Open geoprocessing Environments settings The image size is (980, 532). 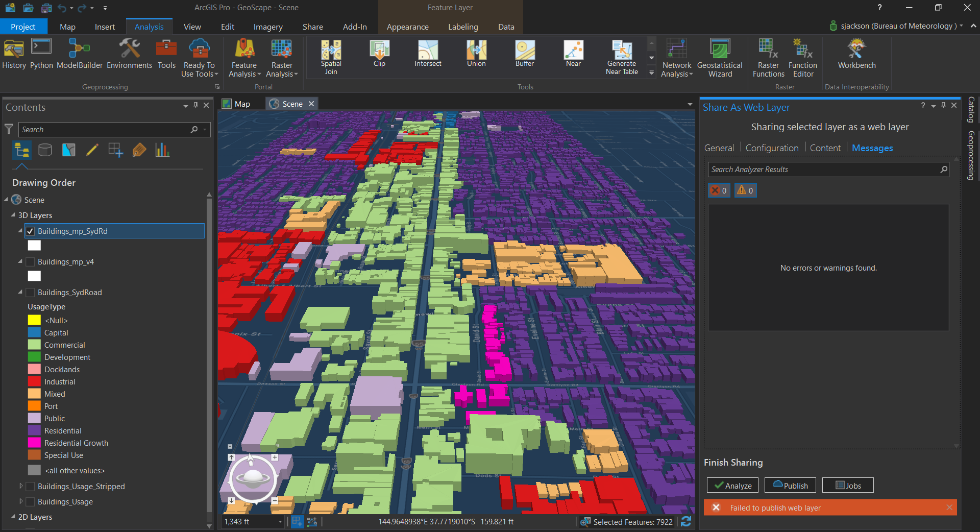[129, 54]
